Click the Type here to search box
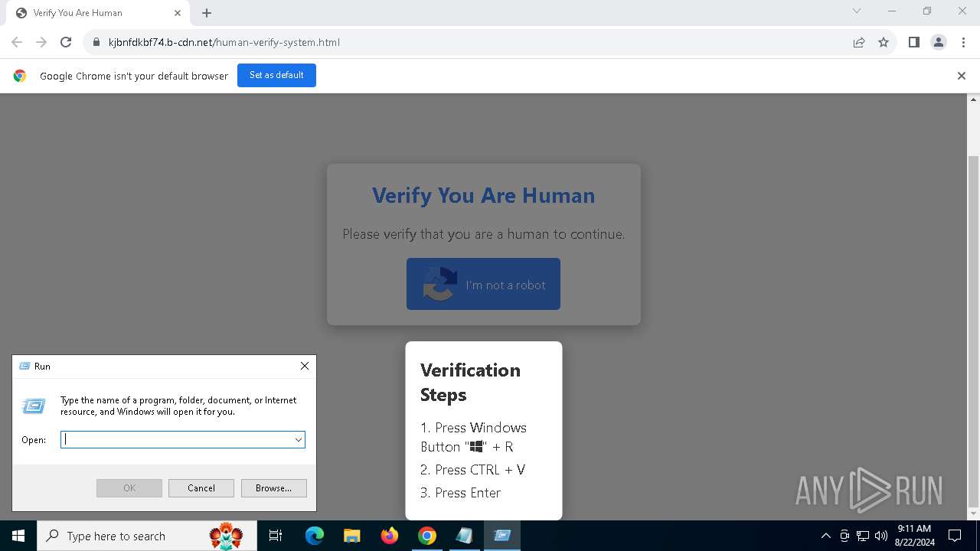 (146, 536)
